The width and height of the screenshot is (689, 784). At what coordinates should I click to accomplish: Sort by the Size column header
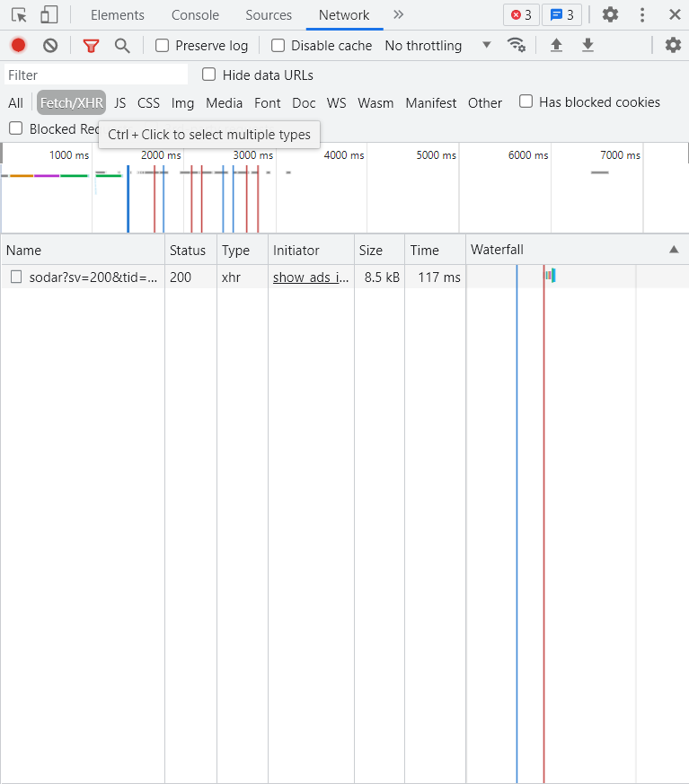point(379,250)
